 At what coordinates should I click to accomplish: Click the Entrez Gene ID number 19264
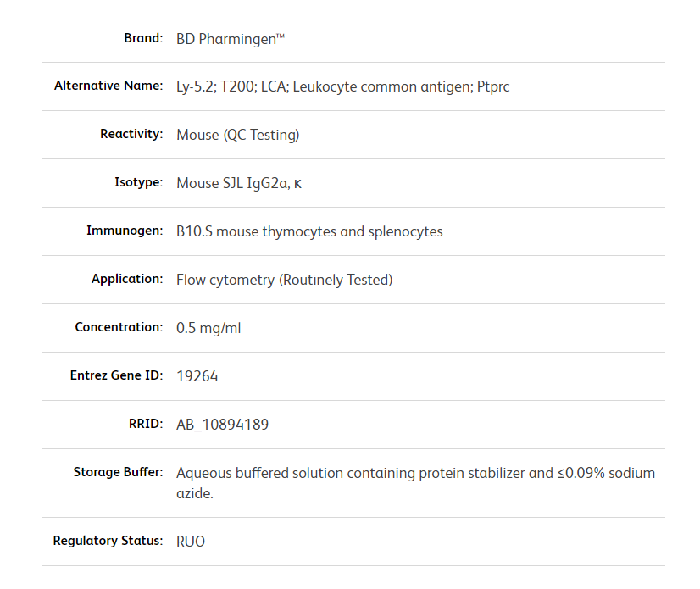(197, 376)
